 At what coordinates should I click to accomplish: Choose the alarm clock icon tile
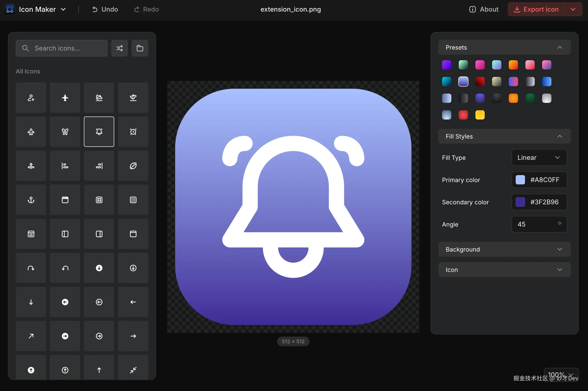pyautogui.click(x=133, y=132)
